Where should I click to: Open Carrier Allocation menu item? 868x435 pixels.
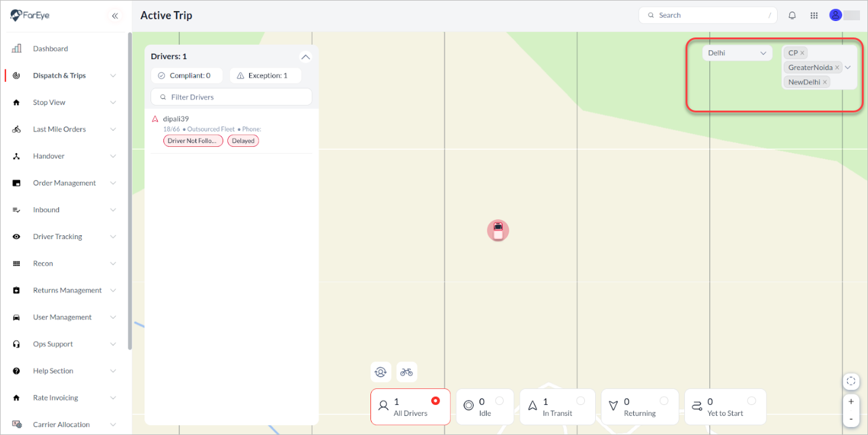click(x=61, y=425)
